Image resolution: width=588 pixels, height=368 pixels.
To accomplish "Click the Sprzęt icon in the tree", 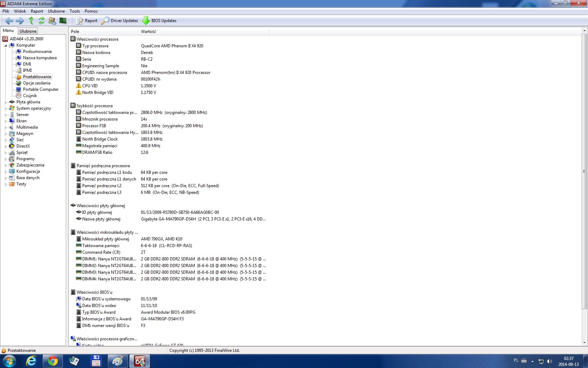I will pos(12,152).
